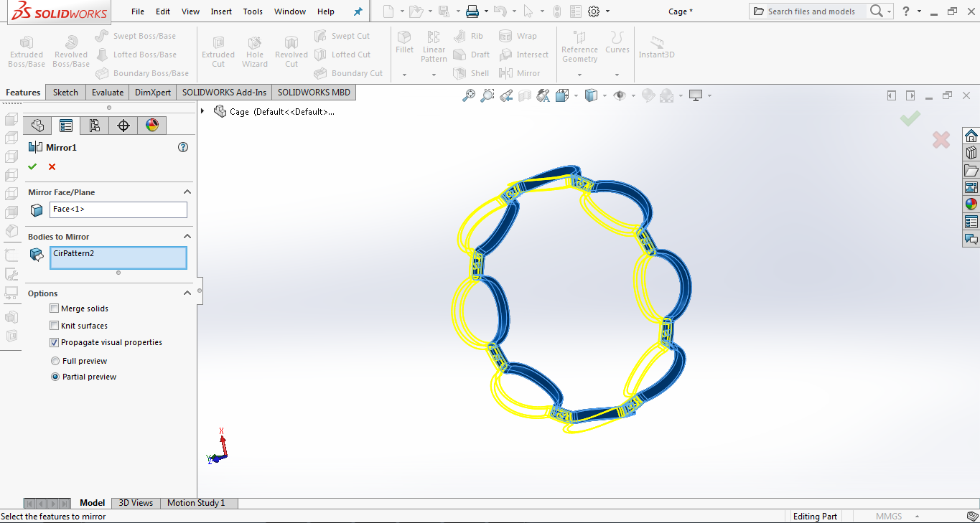Open the Tools menu
Image resolution: width=980 pixels, height=523 pixels.
click(253, 11)
